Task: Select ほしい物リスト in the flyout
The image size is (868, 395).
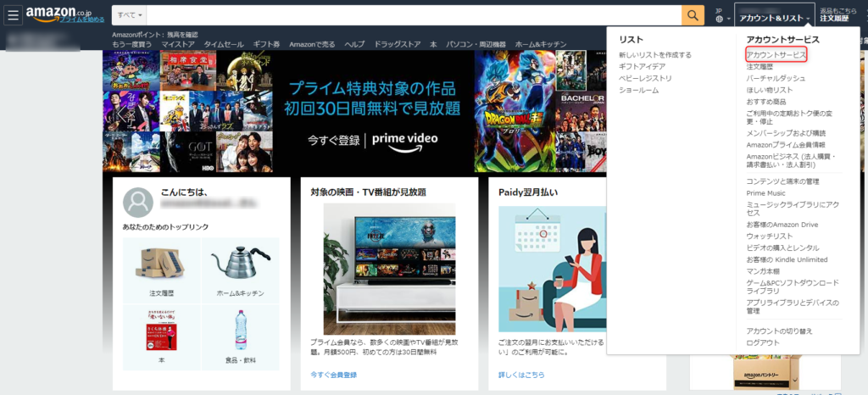Action: pos(770,90)
